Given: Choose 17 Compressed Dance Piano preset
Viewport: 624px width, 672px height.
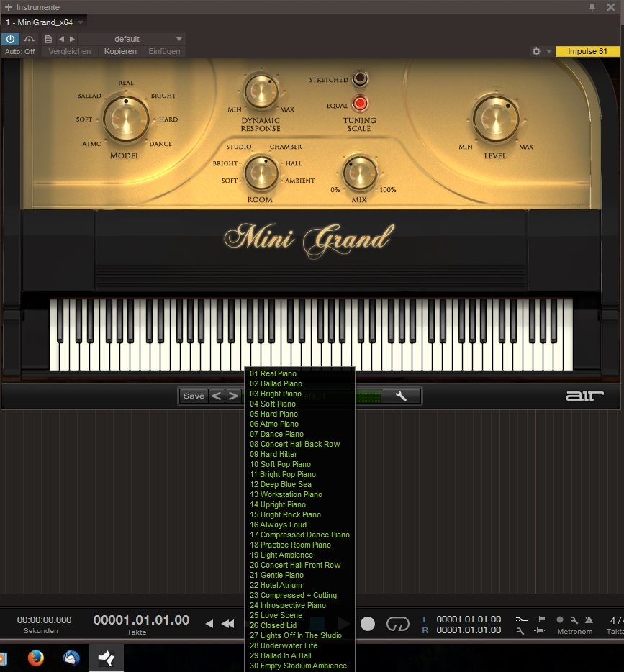Looking at the screenshot, I should (x=299, y=535).
